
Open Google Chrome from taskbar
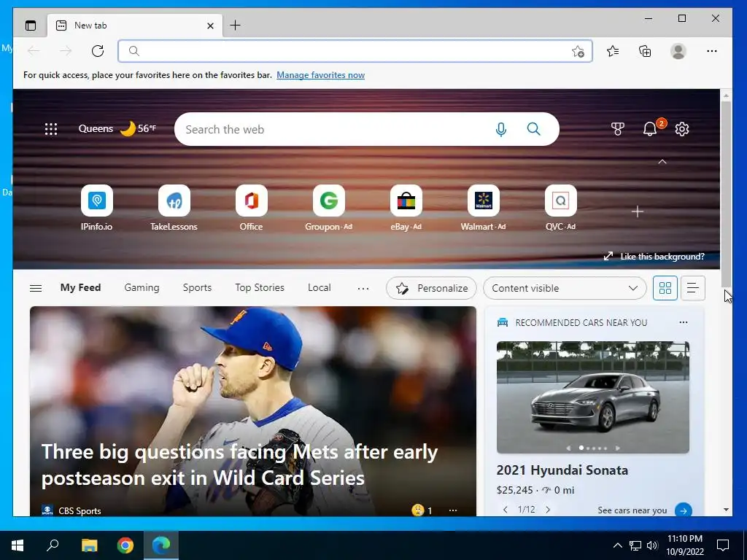(x=125, y=545)
